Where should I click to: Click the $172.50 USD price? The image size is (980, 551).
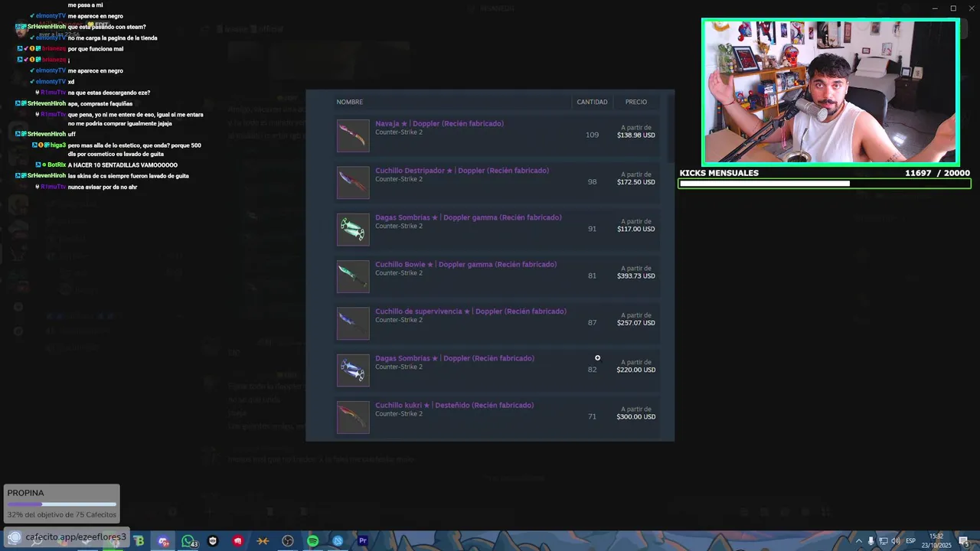tap(636, 182)
